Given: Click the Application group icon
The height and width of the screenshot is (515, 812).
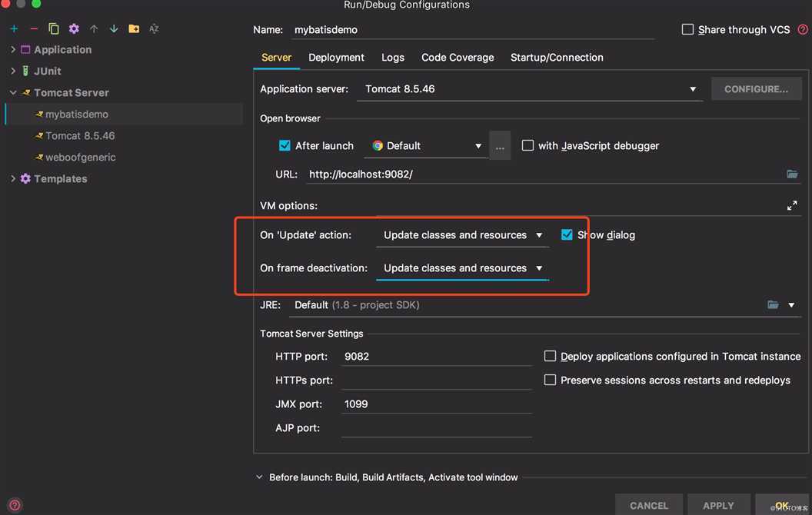Looking at the screenshot, I should 25,50.
